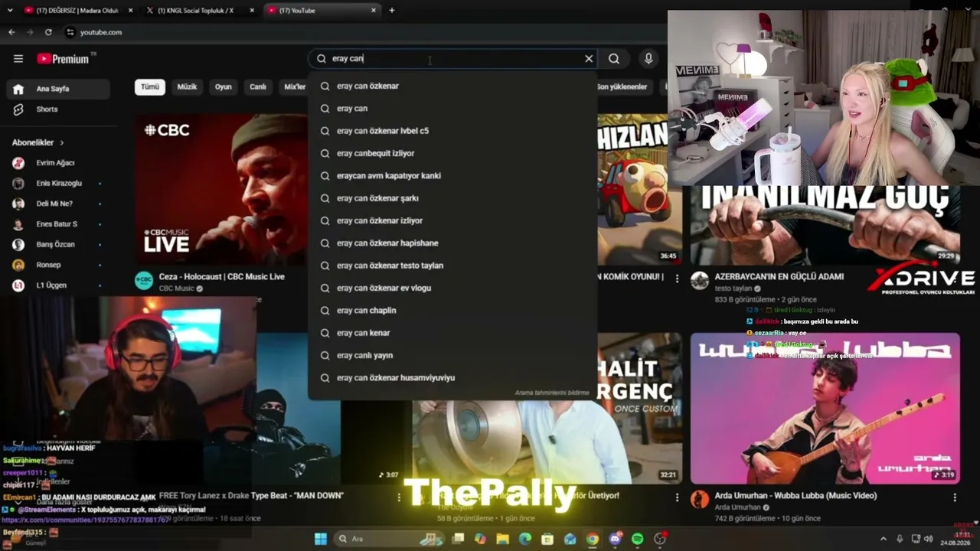The width and height of the screenshot is (980, 551).
Task: Choose suggestion 'eray can özkenar şarkı'
Action: (x=452, y=198)
